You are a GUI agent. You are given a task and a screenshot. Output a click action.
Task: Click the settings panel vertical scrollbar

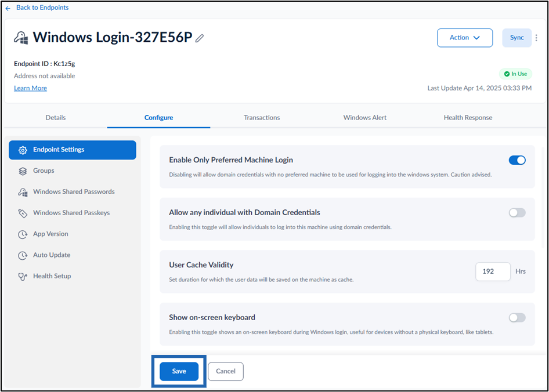tap(543, 197)
